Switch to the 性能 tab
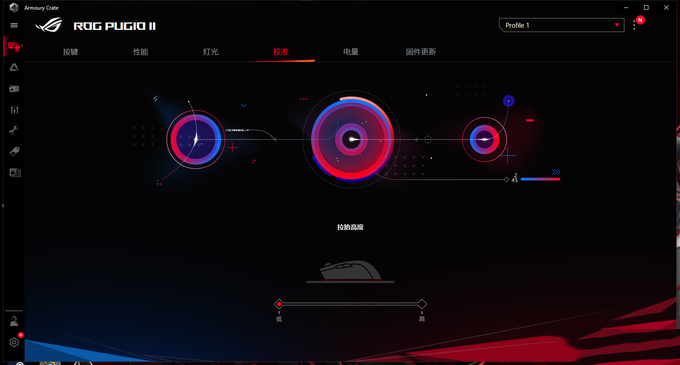The width and height of the screenshot is (680, 365). (141, 52)
